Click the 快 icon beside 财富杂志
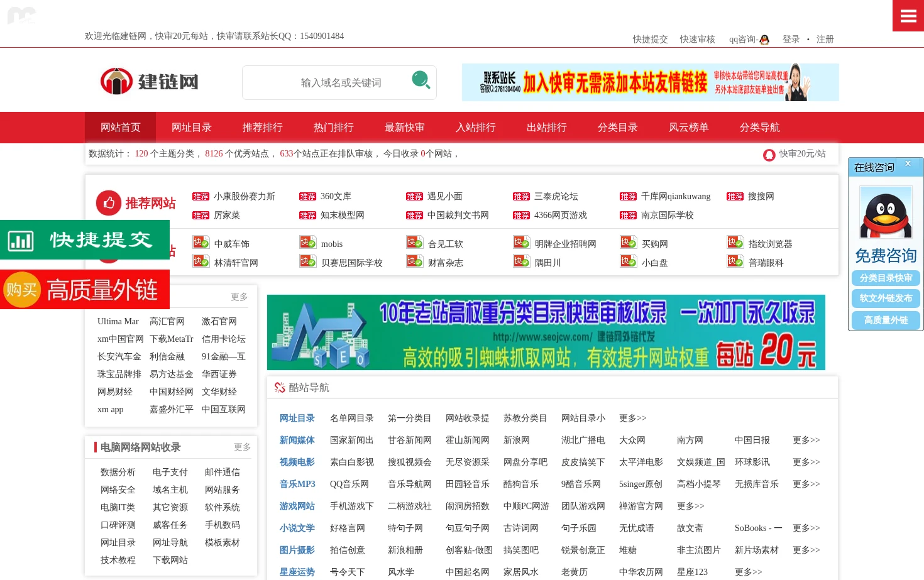Image resolution: width=924 pixels, height=580 pixels. [x=415, y=261]
